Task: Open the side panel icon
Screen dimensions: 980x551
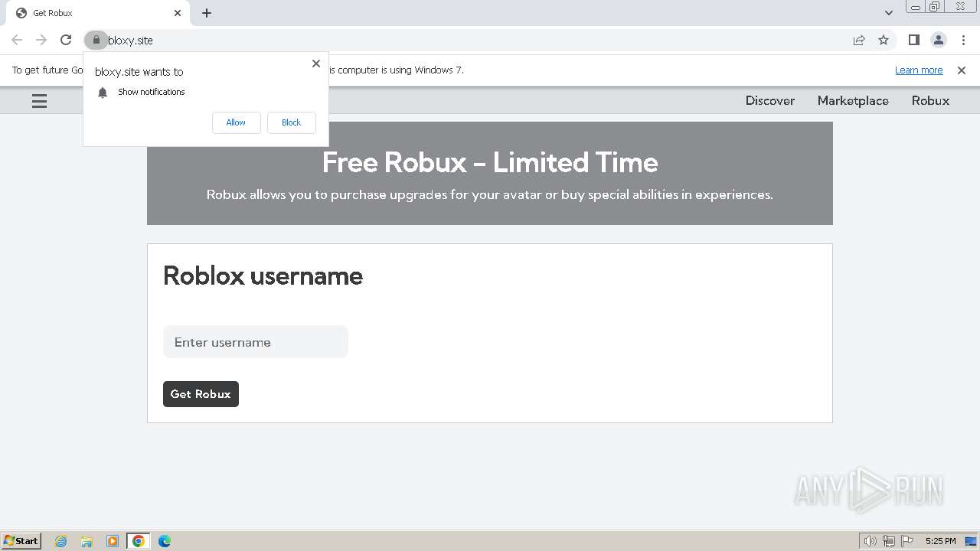Action: pyautogui.click(x=913, y=40)
